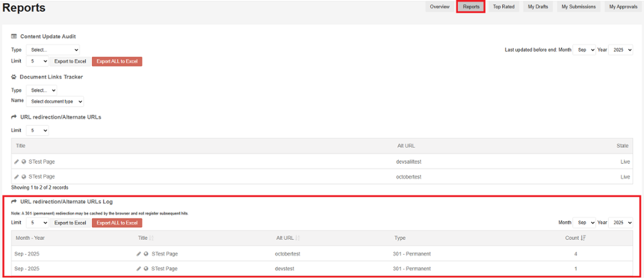Open the Year dropdown in the URLs Log section
Image resolution: width=644 pixels, height=278 pixels.
(x=621, y=223)
